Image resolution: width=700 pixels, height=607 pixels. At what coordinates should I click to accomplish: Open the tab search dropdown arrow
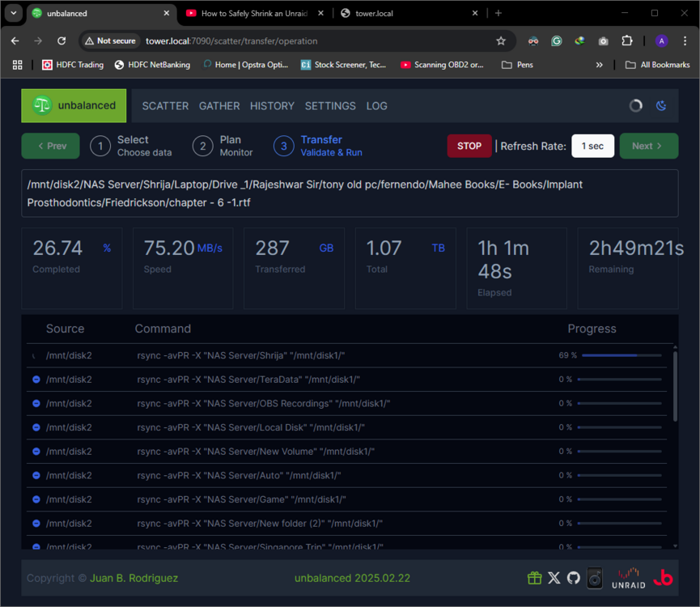[x=14, y=13]
